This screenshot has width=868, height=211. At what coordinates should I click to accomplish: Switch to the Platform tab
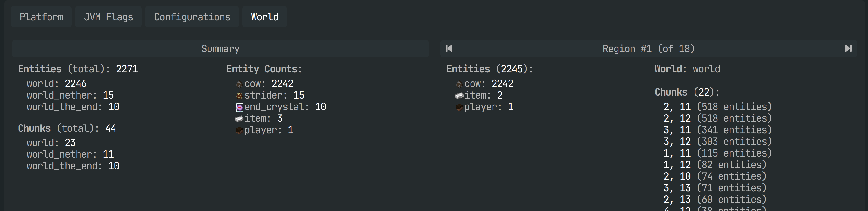click(x=42, y=17)
